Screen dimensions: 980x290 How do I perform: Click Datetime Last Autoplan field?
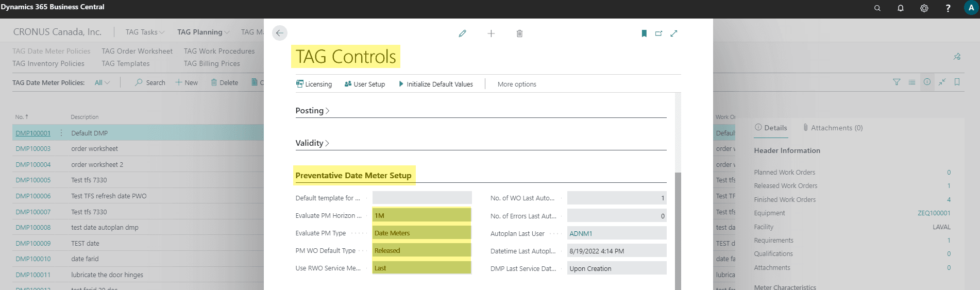click(617, 251)
